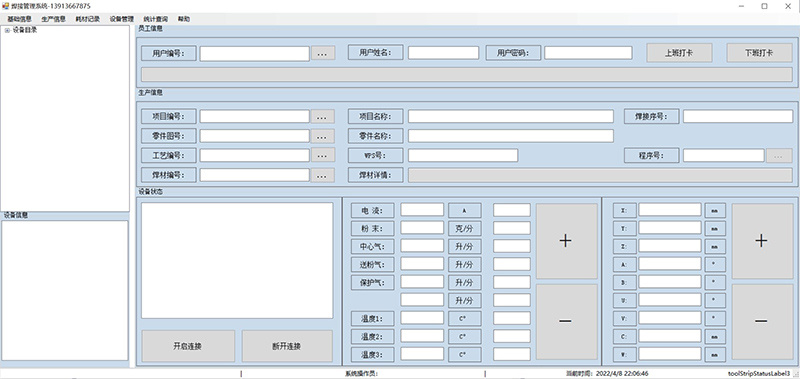800x379 pixels.
Task: Select the 设备目录 tree item
Action: pyautogui.click(x=24, y=30)
